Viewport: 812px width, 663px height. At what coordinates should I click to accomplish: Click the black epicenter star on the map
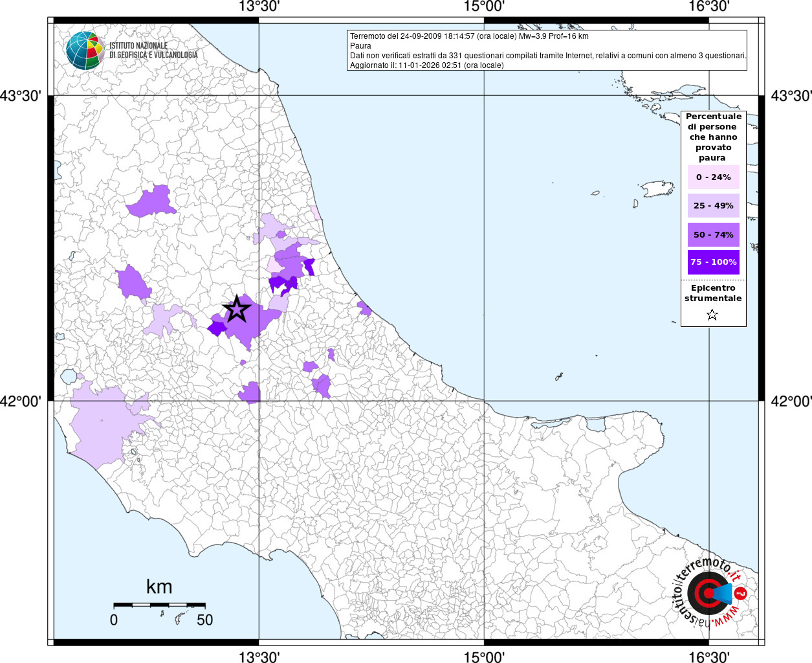point(237,309)
